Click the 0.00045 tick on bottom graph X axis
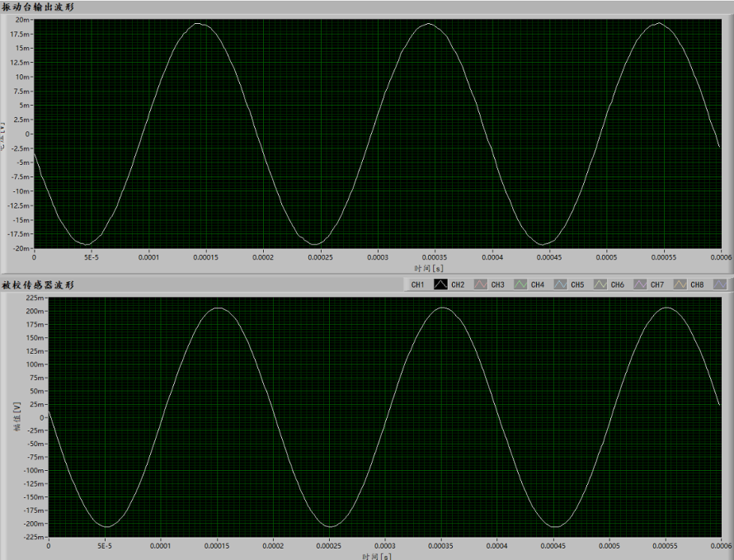 coord(553,546)
